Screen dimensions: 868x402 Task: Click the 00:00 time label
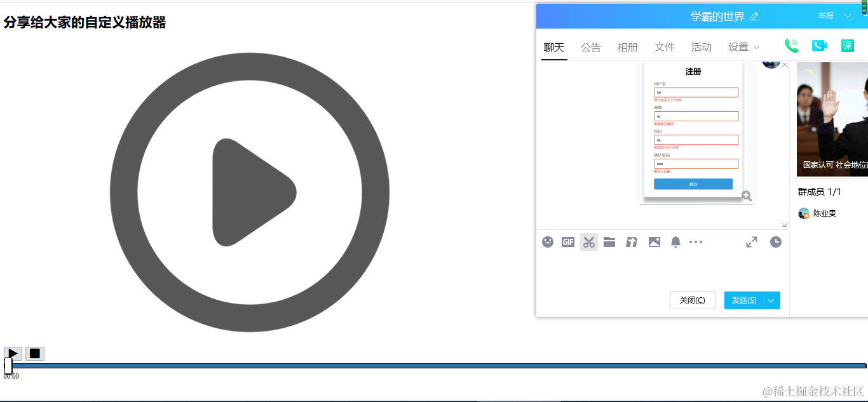(11, 376)
